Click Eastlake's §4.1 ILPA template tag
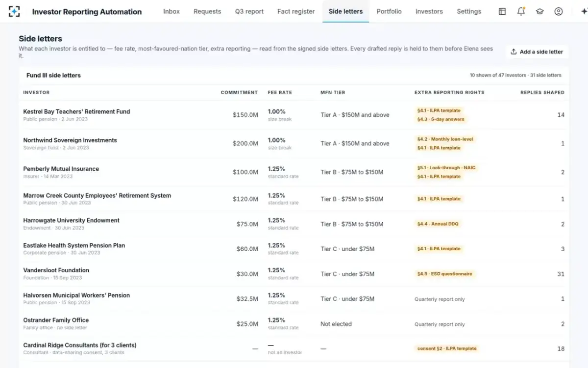 click(439, 249)
